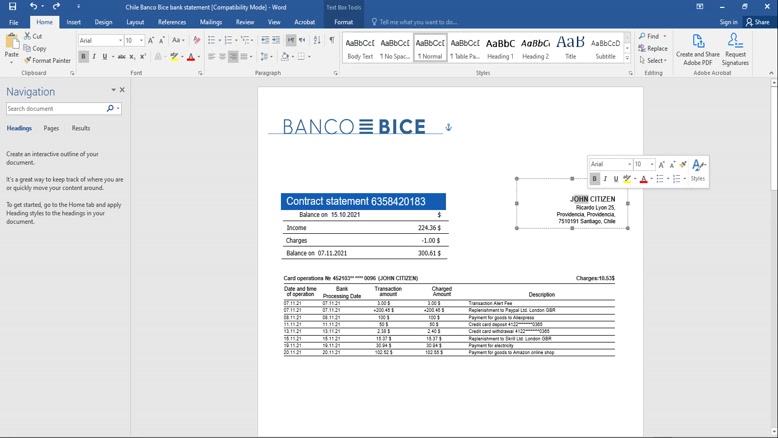The image size is (778, 438).
Task: Justify text in ribbon
Action: [244, 57]
